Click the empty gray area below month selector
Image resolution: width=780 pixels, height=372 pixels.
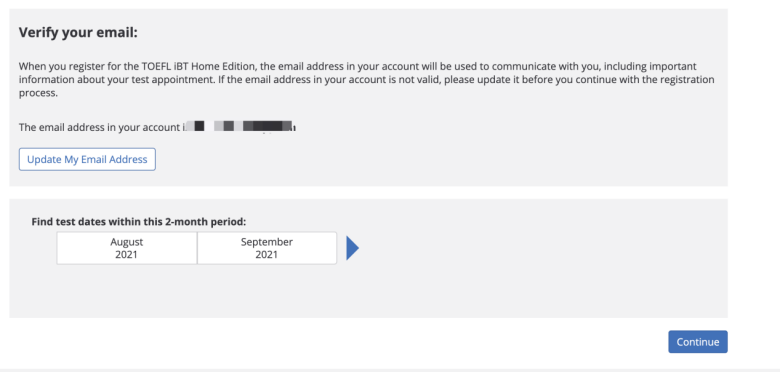pyautogui.click(x=368, y=292)
